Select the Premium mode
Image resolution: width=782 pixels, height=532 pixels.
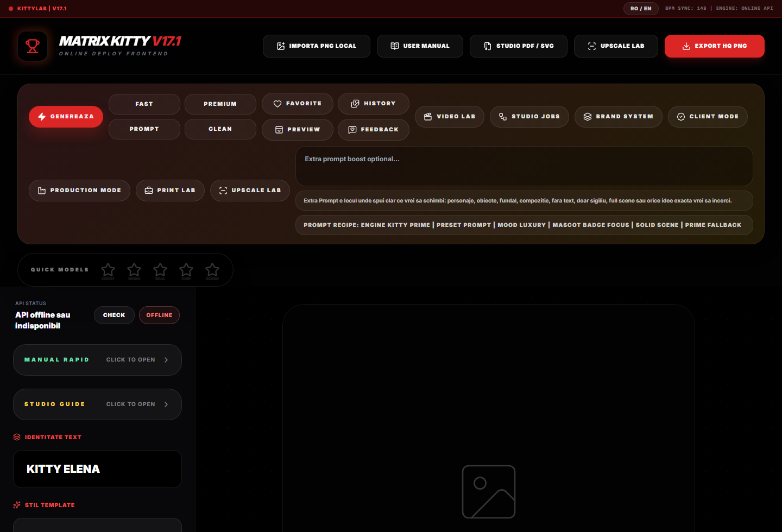[220, 104]
